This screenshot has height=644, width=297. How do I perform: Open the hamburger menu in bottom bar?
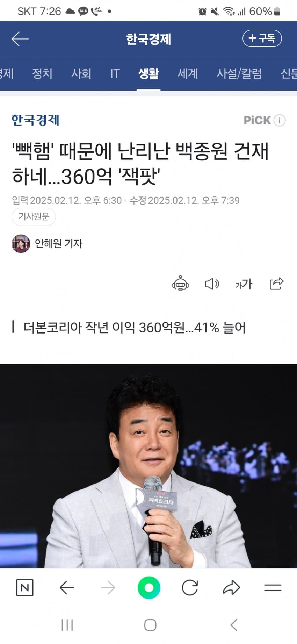273,588
